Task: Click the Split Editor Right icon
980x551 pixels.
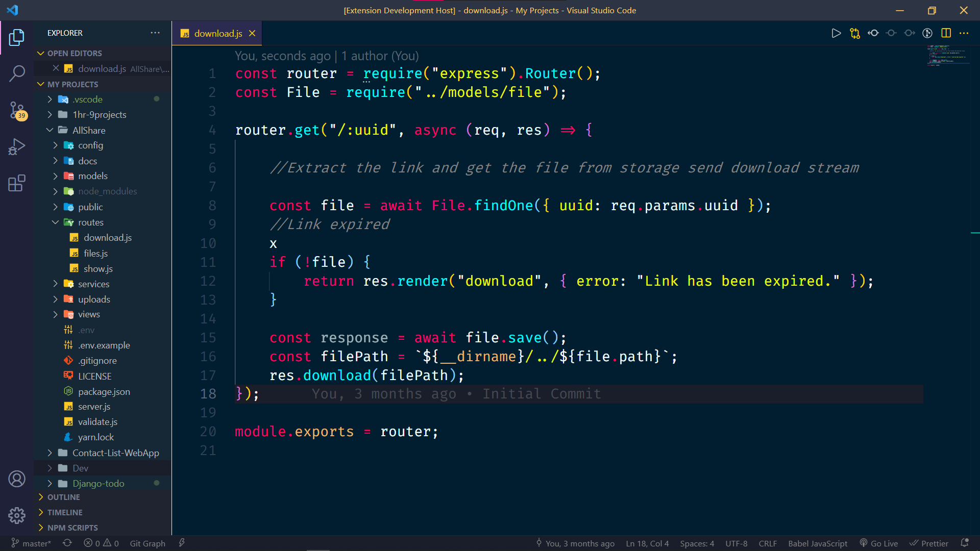Action: [946, 33]
